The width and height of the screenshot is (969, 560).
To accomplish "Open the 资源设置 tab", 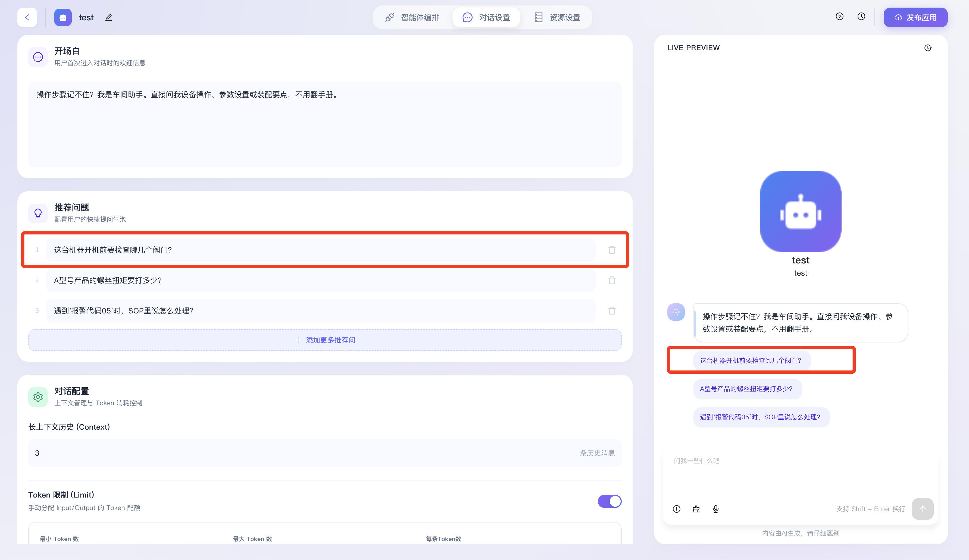I will (557, 17).
